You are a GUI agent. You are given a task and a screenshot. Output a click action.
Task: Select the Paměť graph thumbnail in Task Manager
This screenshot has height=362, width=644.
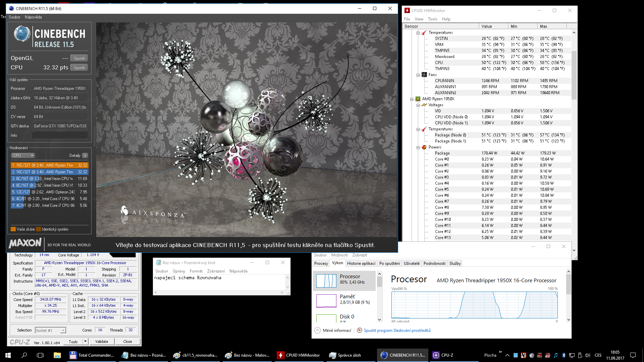[x=326, y=301]
